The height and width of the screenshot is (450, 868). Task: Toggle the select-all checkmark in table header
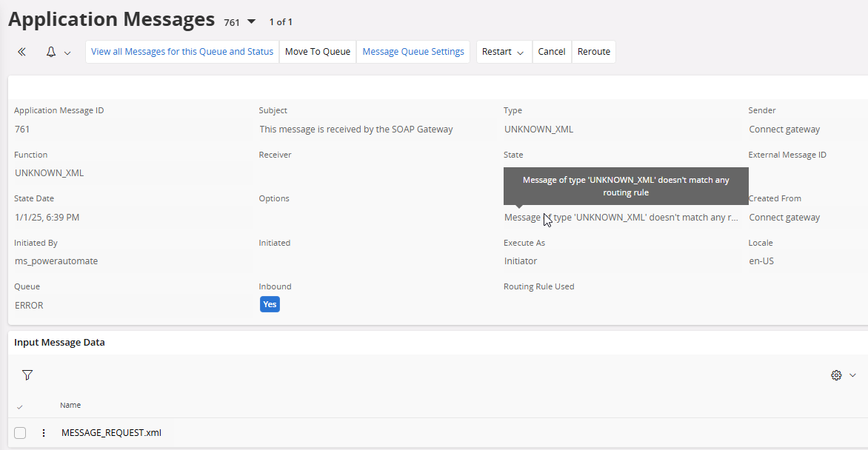pyautogui.click(x=20, y=406)
